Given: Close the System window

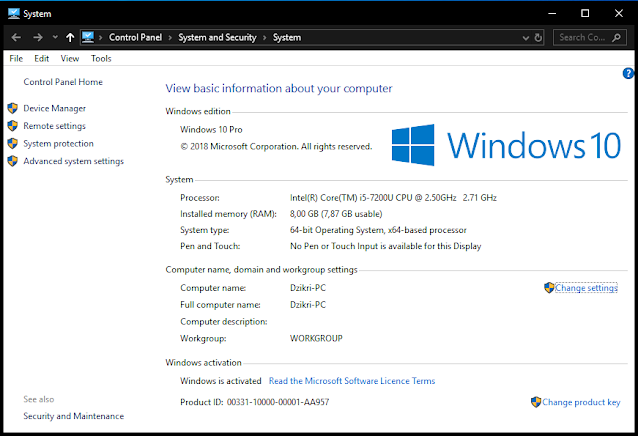Looking at the screenshot, I should click(619, 13).
